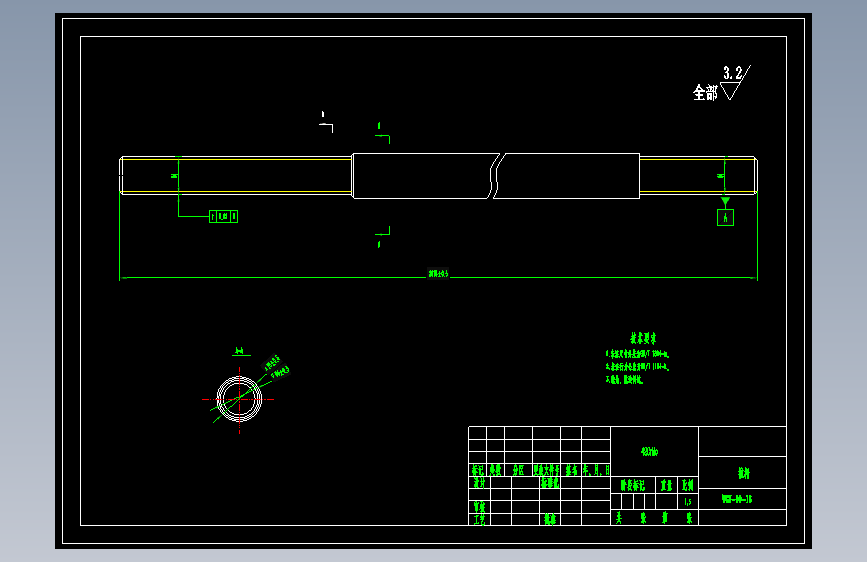The height and width of the screenshot is (562, 867).
Task: Select the 重量 header cell
Action: (x=667, y=485)
